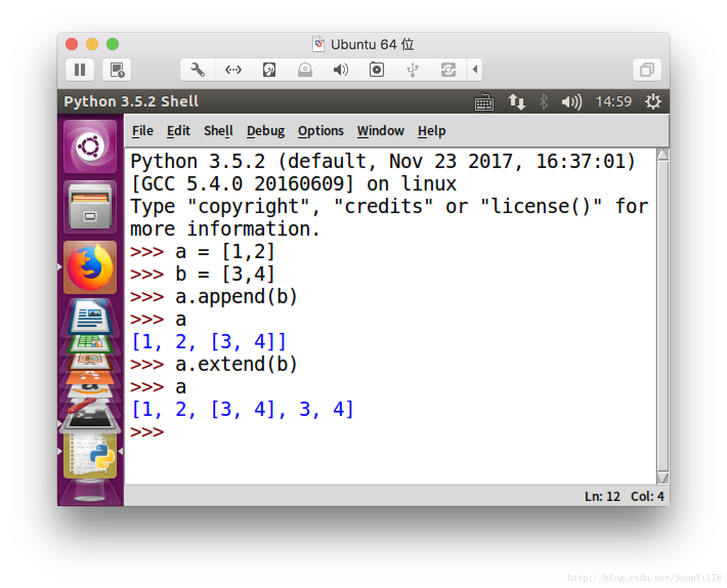This screenshot has width=727, height=588.
Task: Open the system power gear menu
Action: point(653,102)
